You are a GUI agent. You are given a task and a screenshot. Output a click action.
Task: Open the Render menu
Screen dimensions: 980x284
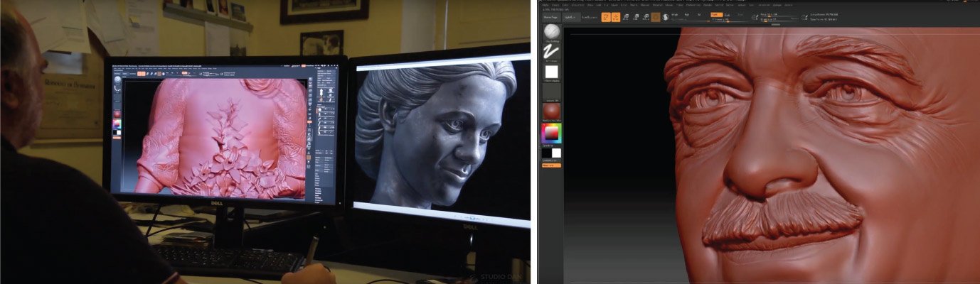tap(708, 5)
